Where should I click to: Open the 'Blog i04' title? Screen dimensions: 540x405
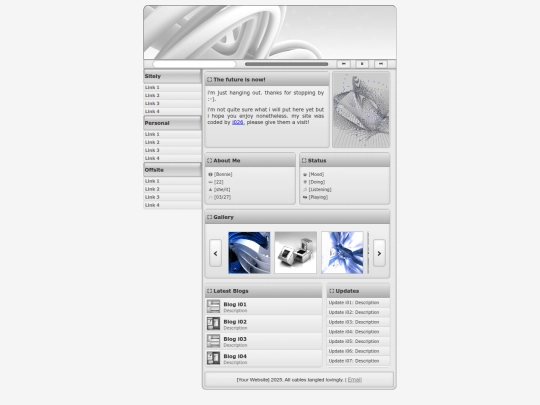pos(235,356)
